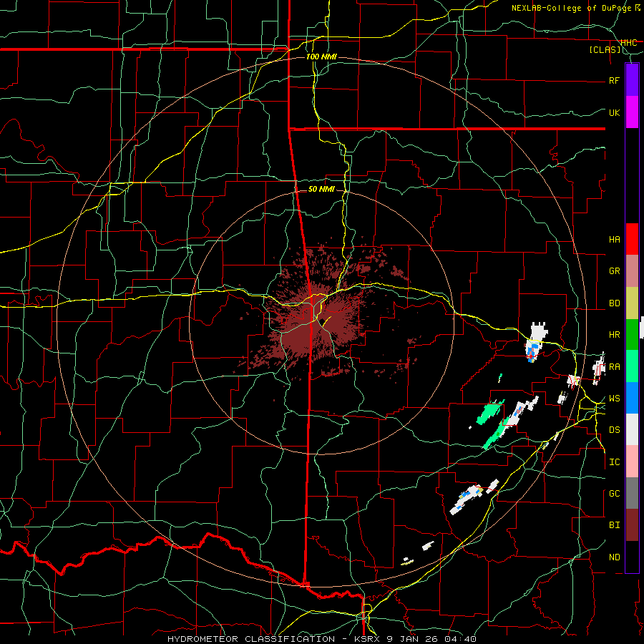Click the HA legend label
This screenshot has height=644, width=644.
click(x=614, y=240)
